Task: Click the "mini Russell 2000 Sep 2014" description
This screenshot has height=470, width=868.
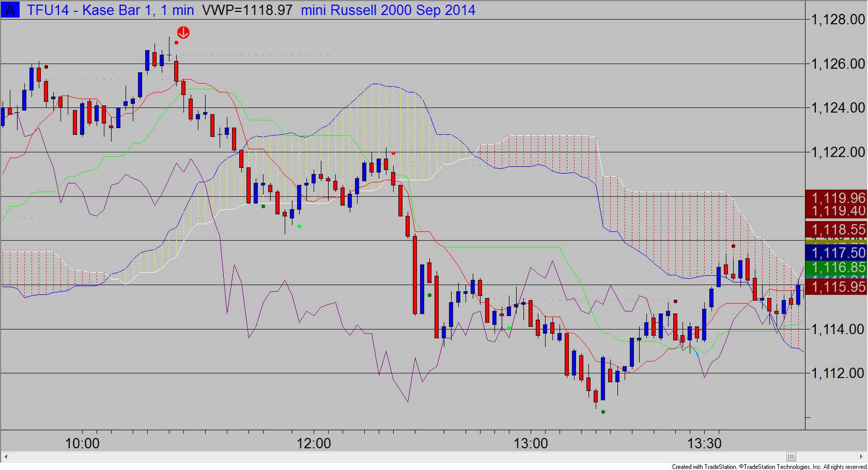Action: tap(388, 10)
